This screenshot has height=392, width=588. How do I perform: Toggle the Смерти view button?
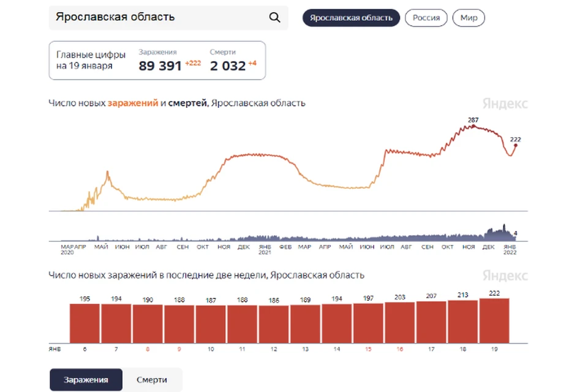(x=152, y=380)
